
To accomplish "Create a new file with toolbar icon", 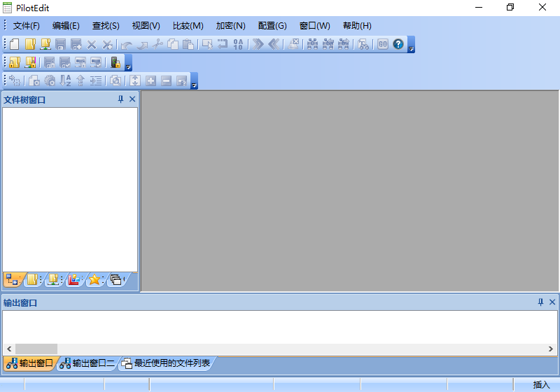I will [x=14, y=44].
